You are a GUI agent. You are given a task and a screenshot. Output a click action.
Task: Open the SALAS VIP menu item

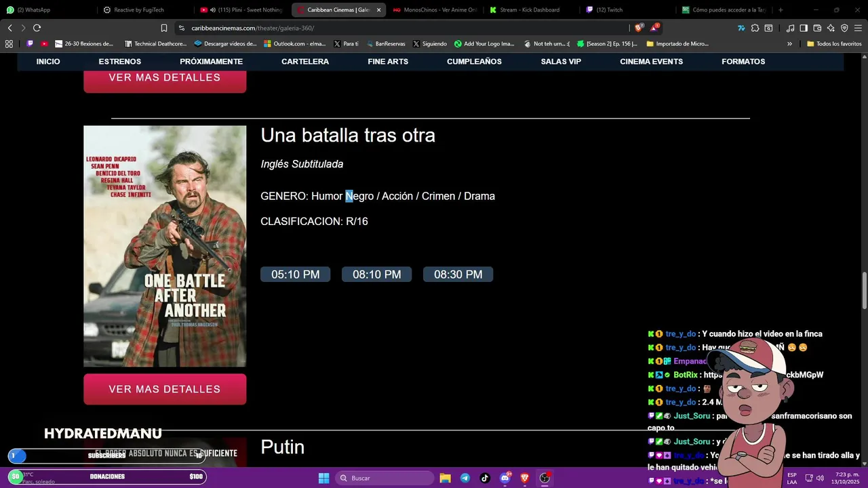(x=561, y=62)
